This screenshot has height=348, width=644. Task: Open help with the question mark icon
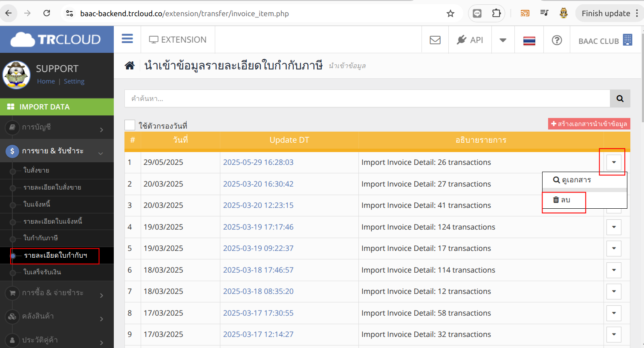(x=557, y=40)
